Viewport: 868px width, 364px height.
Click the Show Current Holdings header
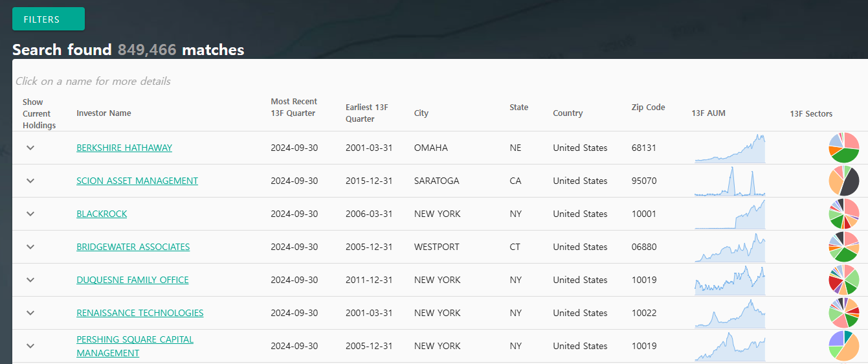click(x=39, y=113)
